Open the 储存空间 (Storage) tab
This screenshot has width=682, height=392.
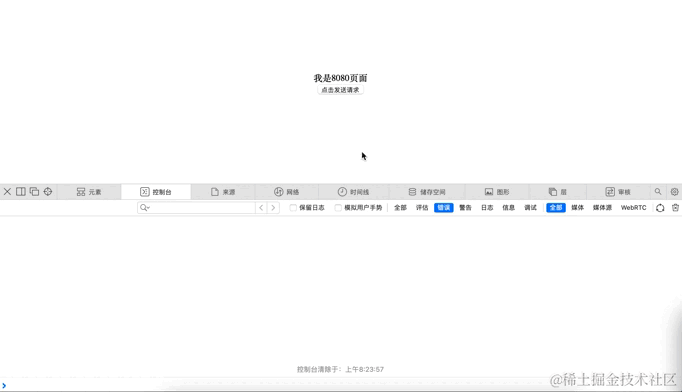[x=427, y=192]
